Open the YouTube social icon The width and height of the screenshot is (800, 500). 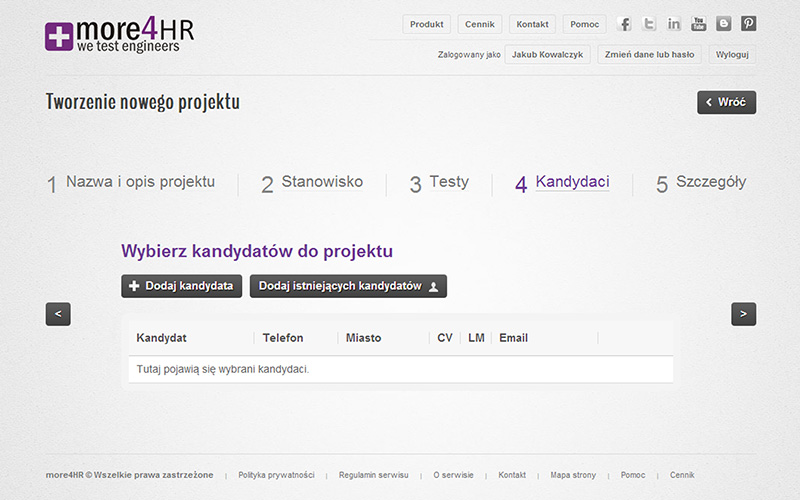(x=698, y=24)
